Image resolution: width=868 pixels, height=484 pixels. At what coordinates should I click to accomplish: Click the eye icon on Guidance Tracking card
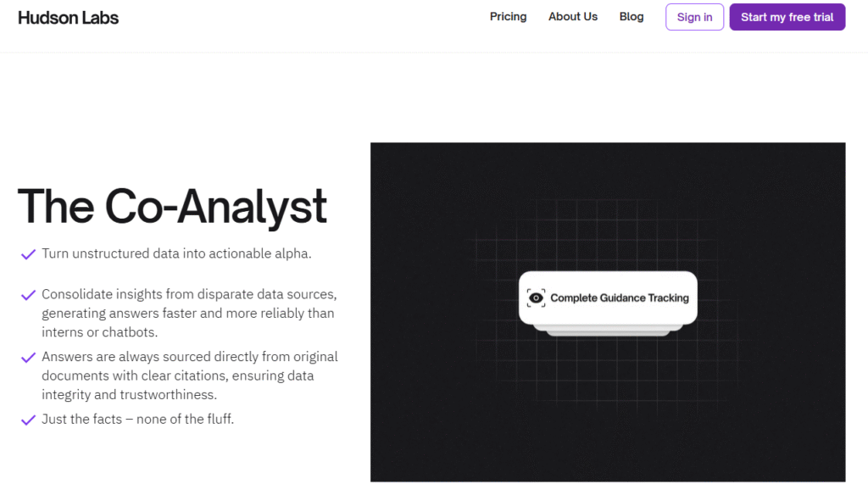click(536, 298)
